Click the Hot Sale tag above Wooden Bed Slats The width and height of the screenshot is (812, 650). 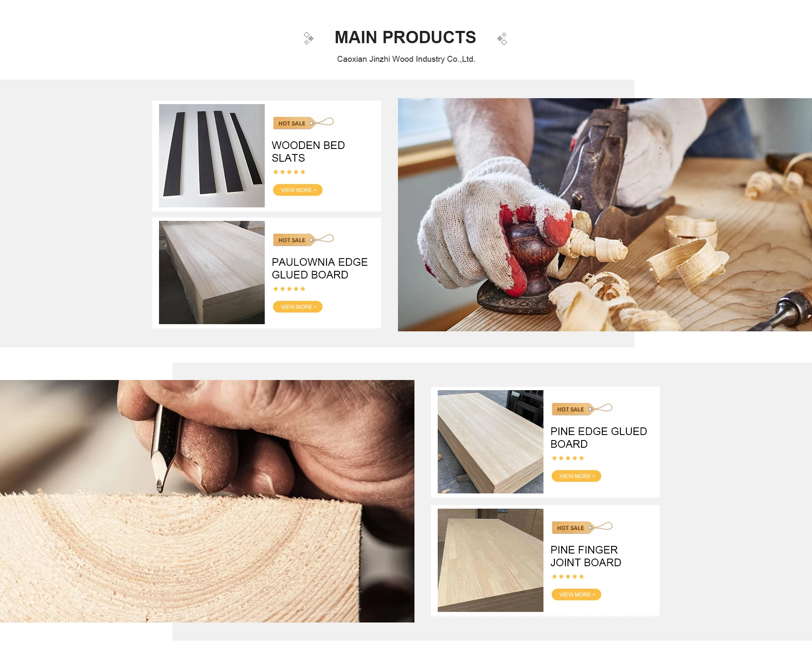click(303, 123)
